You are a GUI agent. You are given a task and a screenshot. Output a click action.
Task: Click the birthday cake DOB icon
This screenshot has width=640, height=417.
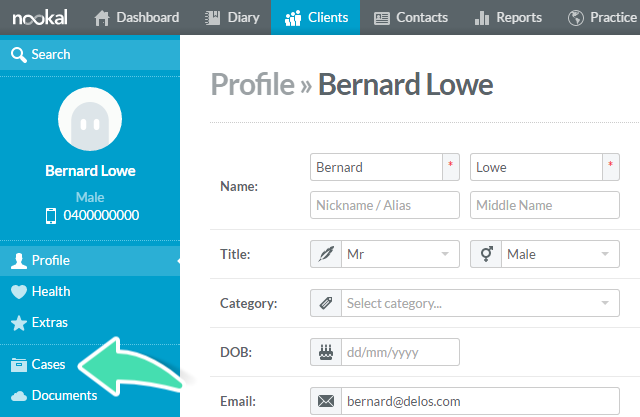pos(326,352)
